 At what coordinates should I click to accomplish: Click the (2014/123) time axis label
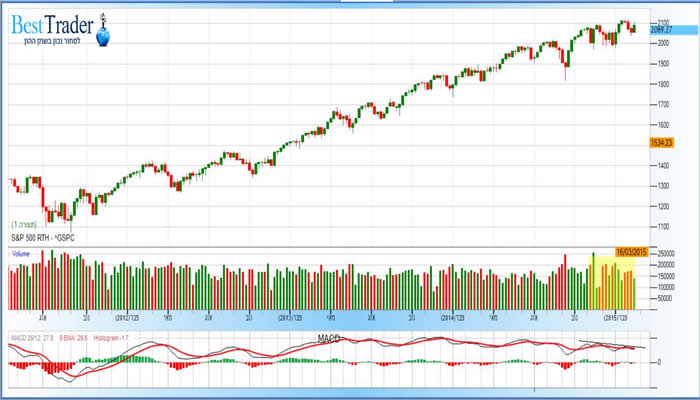(x=451, y=316)
